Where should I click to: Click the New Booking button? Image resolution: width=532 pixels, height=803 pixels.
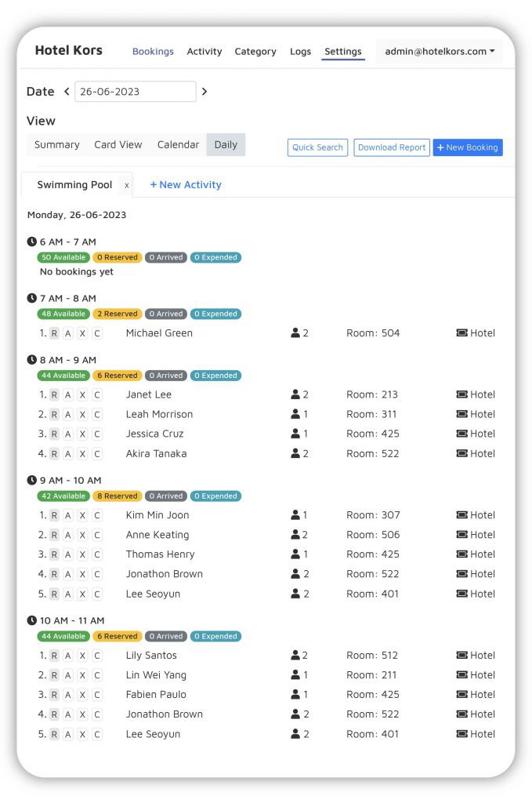click(x=468, y=147)
